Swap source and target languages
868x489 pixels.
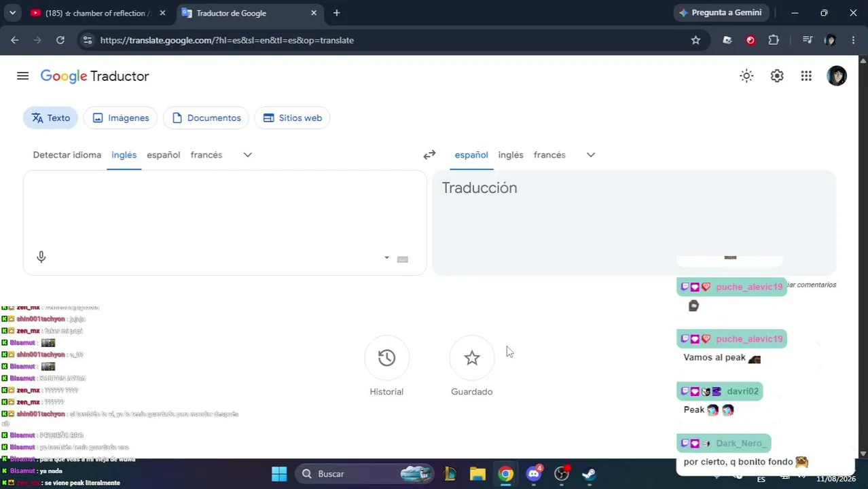pos(429,155)
